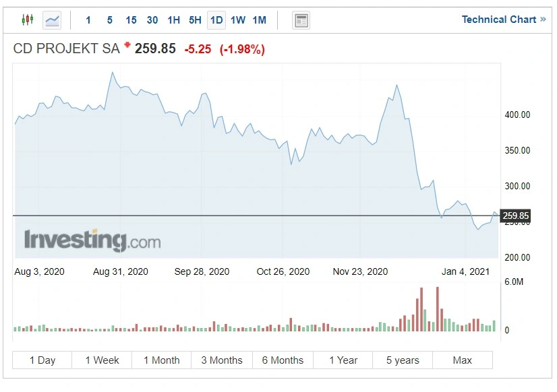Select the 1H interval

pyautogui.click(x=174, y=20)
